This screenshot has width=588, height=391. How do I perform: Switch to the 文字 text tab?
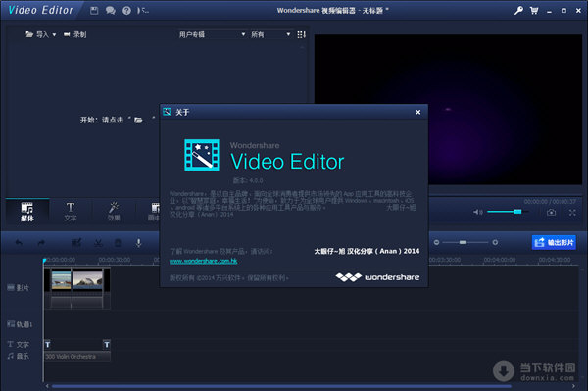click(x=71, y=211)
